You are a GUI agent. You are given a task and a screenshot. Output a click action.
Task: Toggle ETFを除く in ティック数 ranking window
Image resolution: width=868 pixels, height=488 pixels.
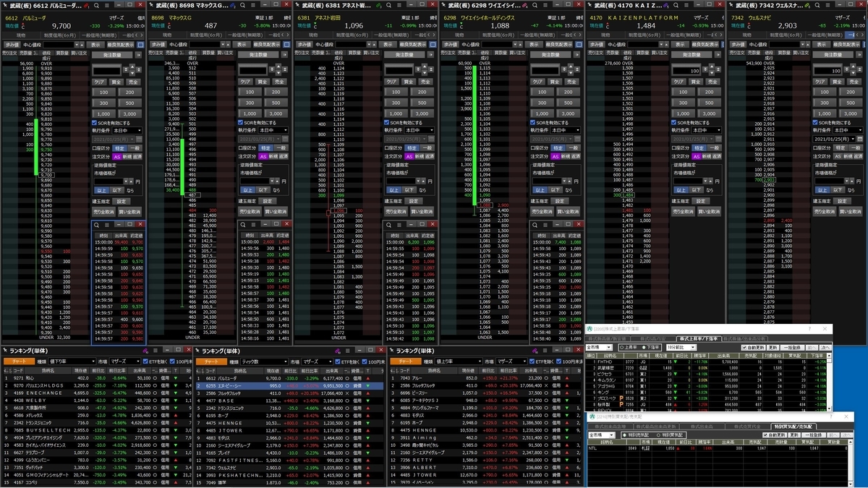[338, 361]
